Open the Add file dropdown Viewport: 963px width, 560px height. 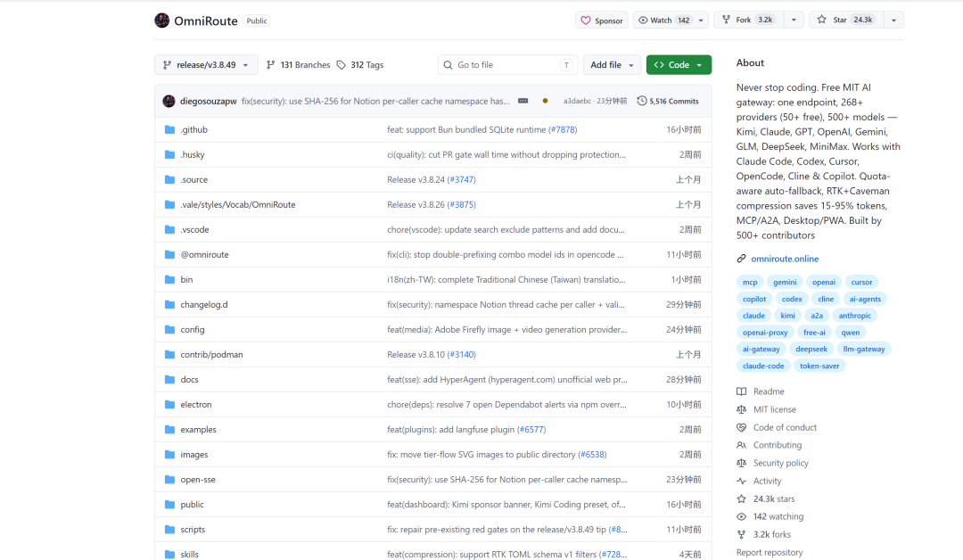pos(612,64)
